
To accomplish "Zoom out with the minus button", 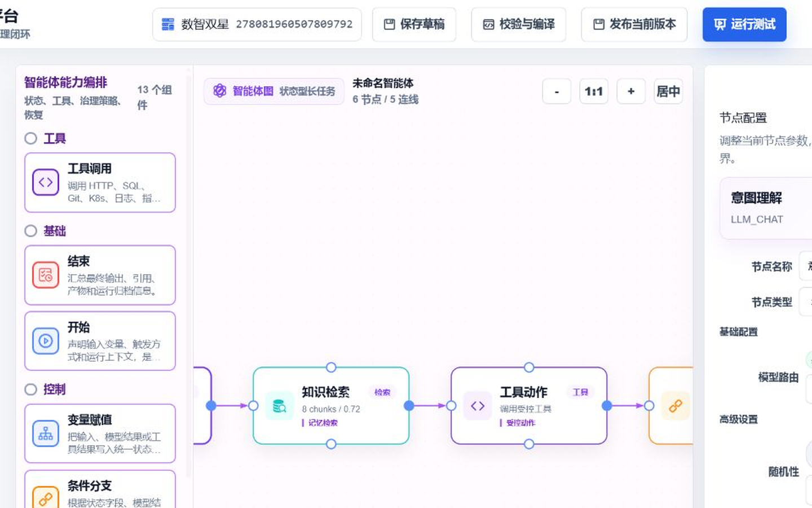I will 557,91.
